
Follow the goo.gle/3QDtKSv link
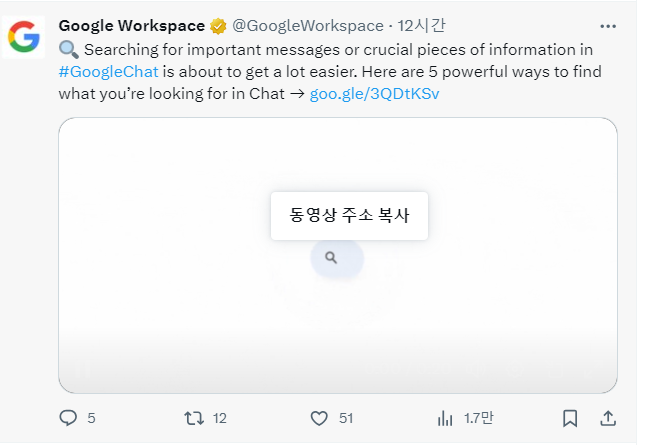click(x=375, y=93)
